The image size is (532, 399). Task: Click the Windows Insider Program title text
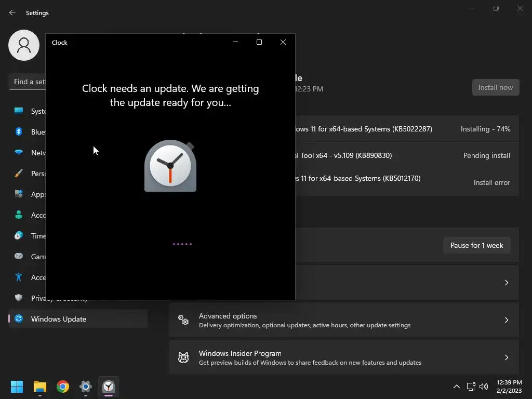[240, 353]
